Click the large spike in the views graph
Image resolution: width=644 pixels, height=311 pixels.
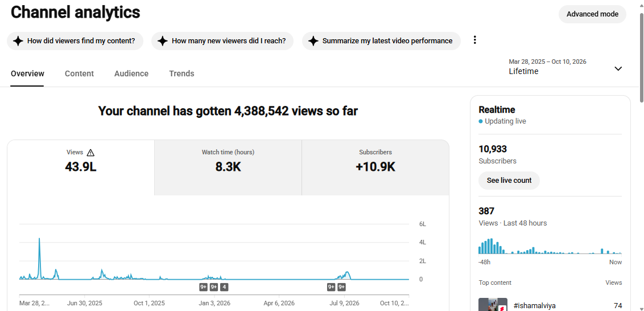click(x=39, y=259)
